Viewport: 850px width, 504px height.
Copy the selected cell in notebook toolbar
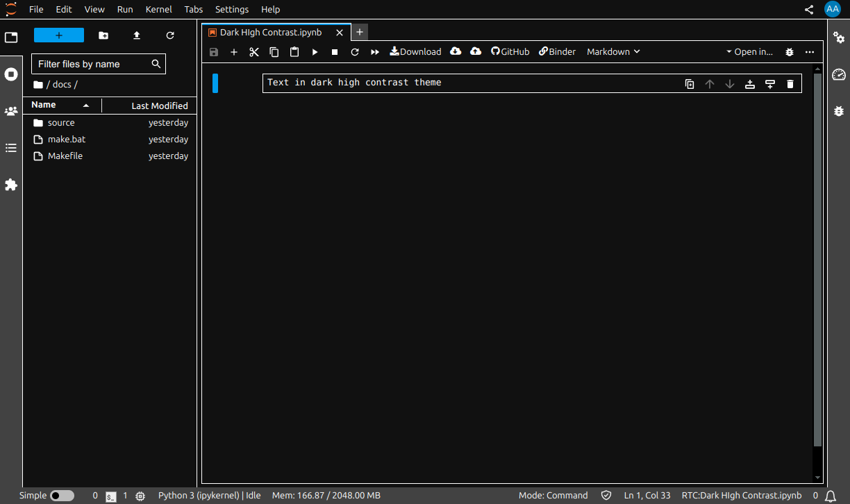tap(274, 52)
